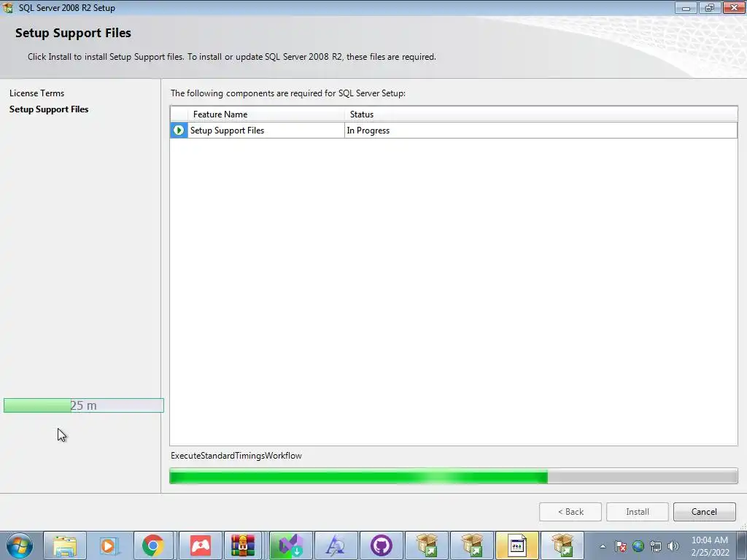Open the red game controller taskbar app

point(201,545)
